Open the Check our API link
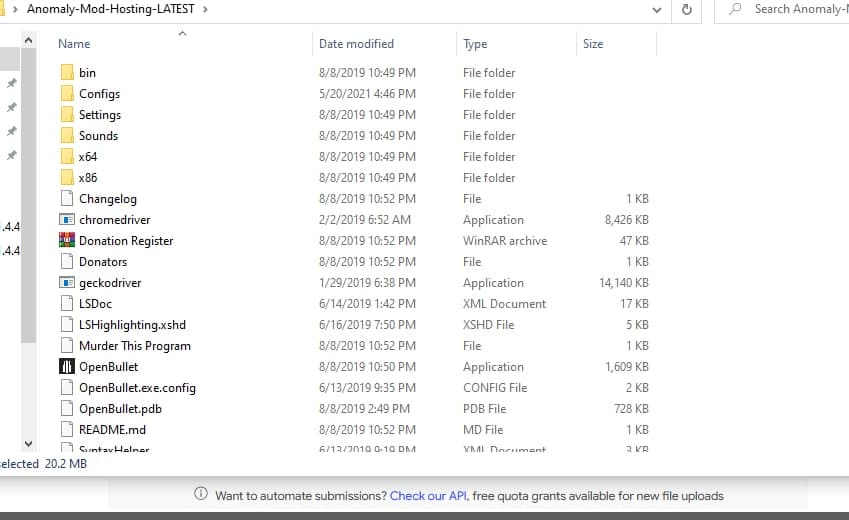The image size is (849, 520). pyautogui.click(x=428, y=496)
